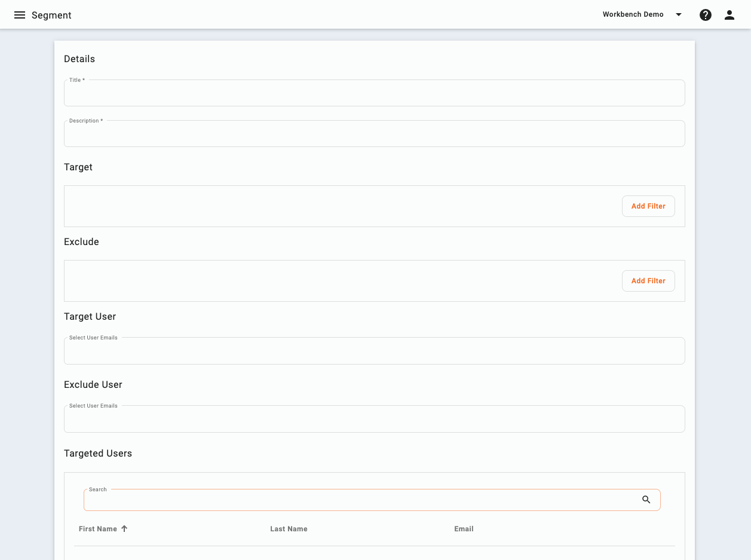Open the help question mark icon
751x560 pixels.
[x=706, y=14]
